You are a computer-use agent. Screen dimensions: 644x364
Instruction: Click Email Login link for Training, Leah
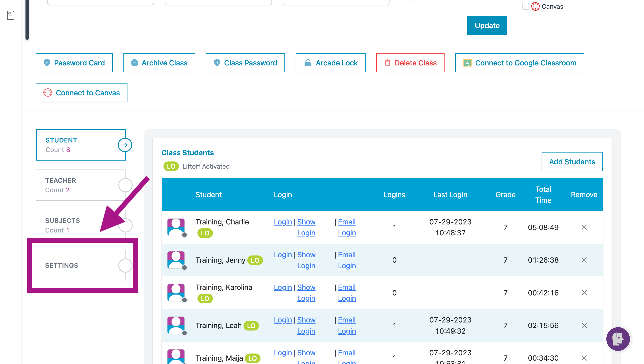pos(347,326)
